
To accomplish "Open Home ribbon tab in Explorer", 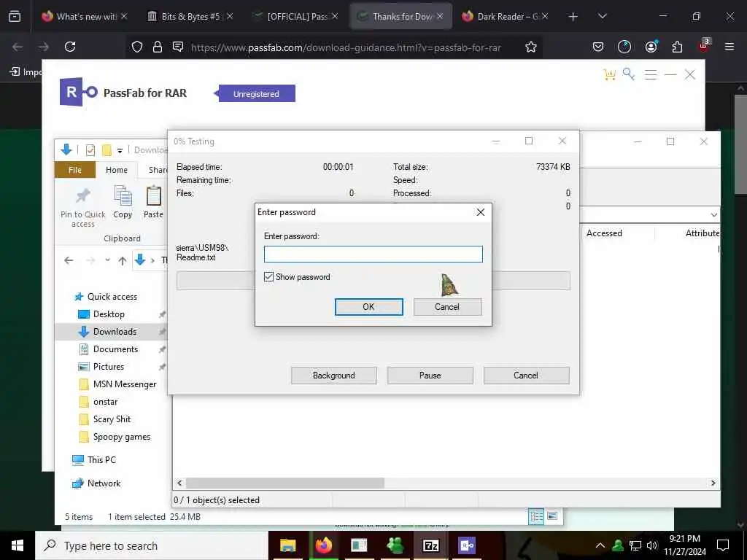I will pyautogui.click(x=116, y=170).
